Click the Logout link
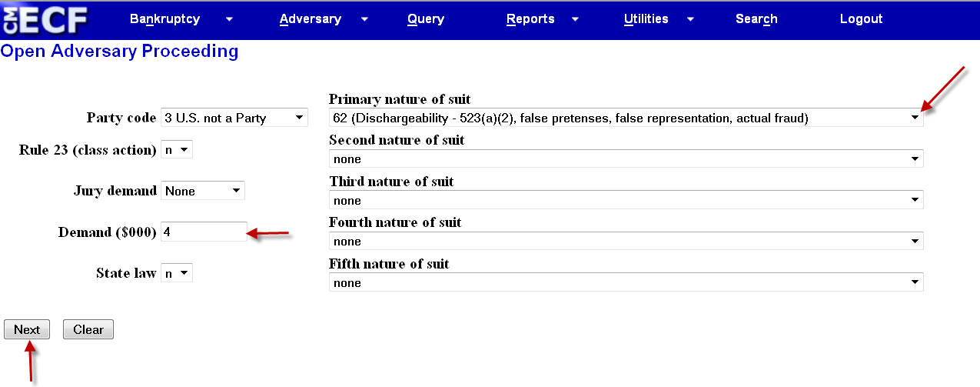Screen dimensions: 980x387 (861, 19)
